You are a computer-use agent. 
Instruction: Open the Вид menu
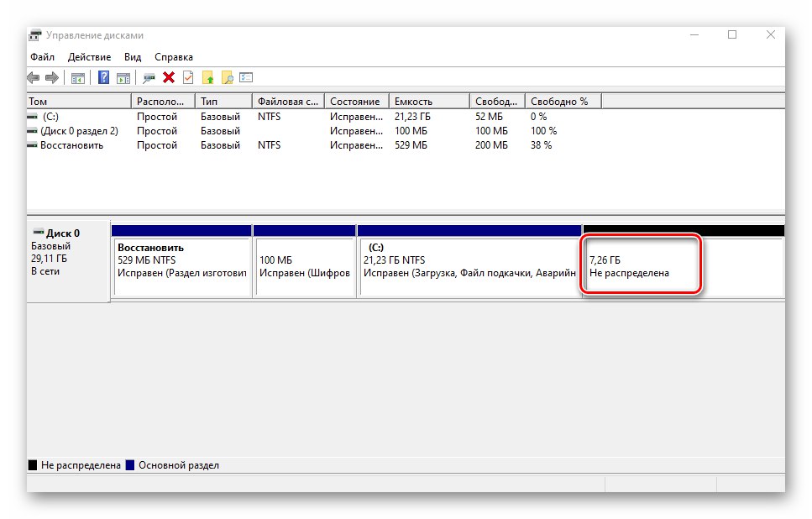click(133, 57)
